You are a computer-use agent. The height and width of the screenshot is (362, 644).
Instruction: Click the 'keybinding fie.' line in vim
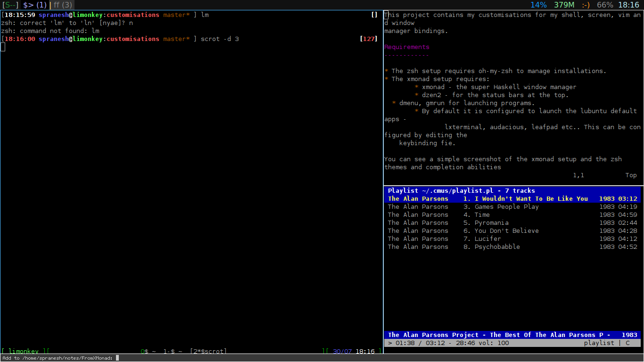tap(428, 143)
